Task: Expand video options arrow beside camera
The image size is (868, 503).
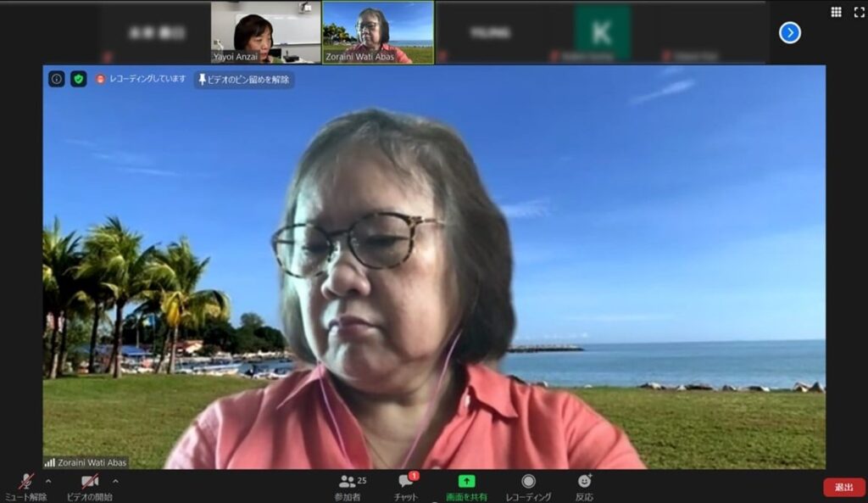Action: tap(115, 481)
